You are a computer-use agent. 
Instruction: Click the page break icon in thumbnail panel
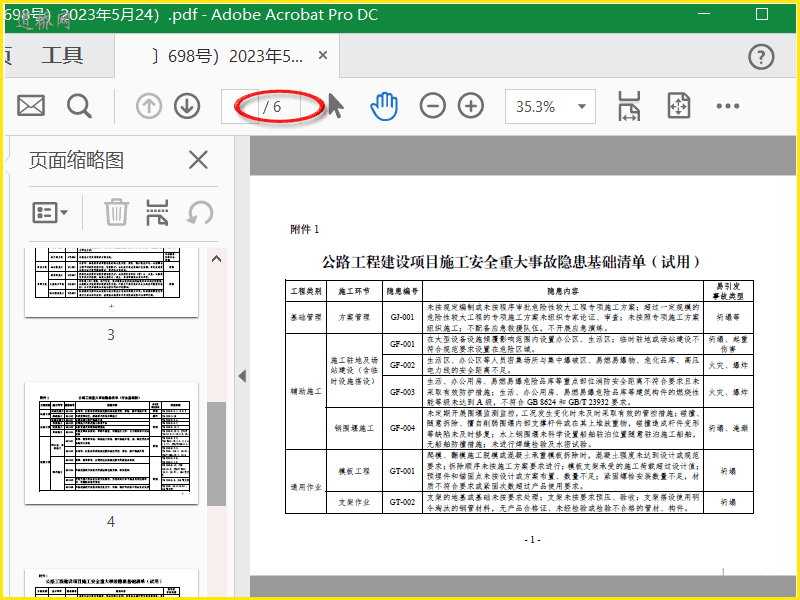[157, 212]
